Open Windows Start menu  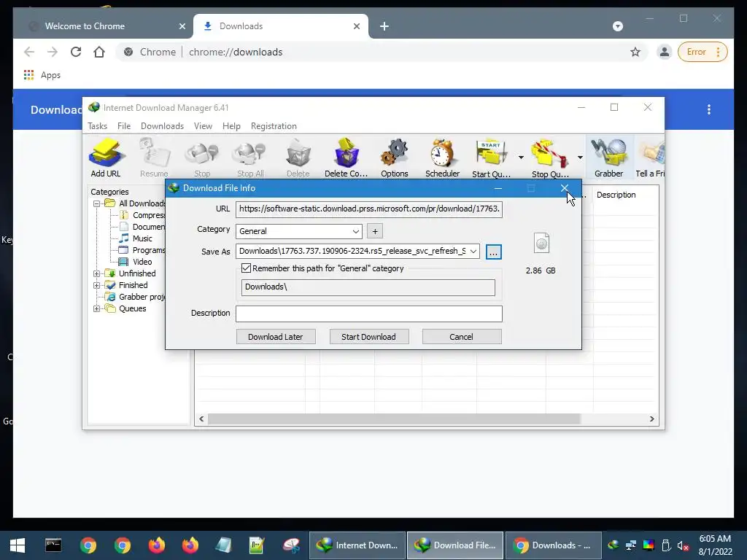pyautogui.click(x=18, y=545)
